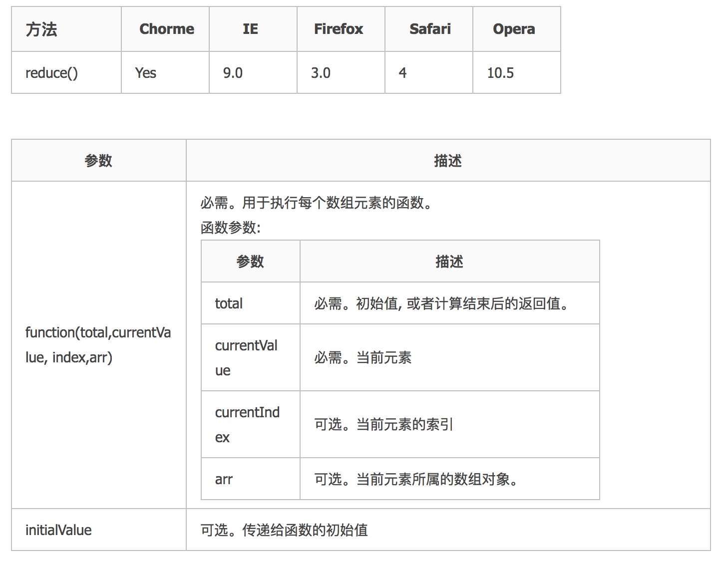Click the 初始值, 或者计算结束后的返回值 description
This screenshot has height=565, width=728.
450,303
